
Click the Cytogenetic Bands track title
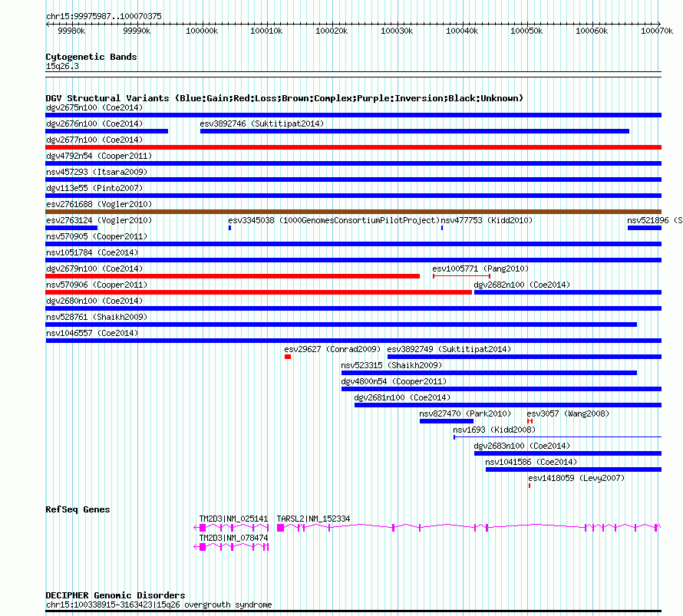pyautogui.click(x=91, y=57)
